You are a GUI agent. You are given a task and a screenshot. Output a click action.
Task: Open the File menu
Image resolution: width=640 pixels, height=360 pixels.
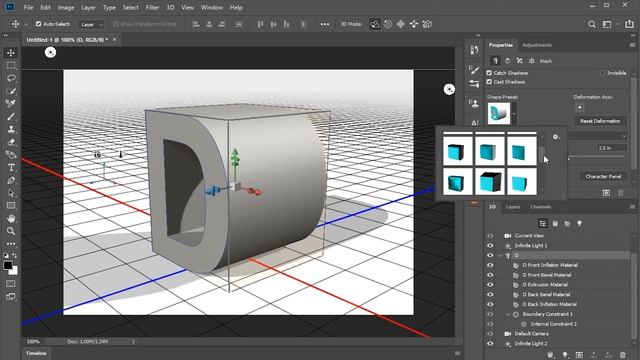pos(28,7)
